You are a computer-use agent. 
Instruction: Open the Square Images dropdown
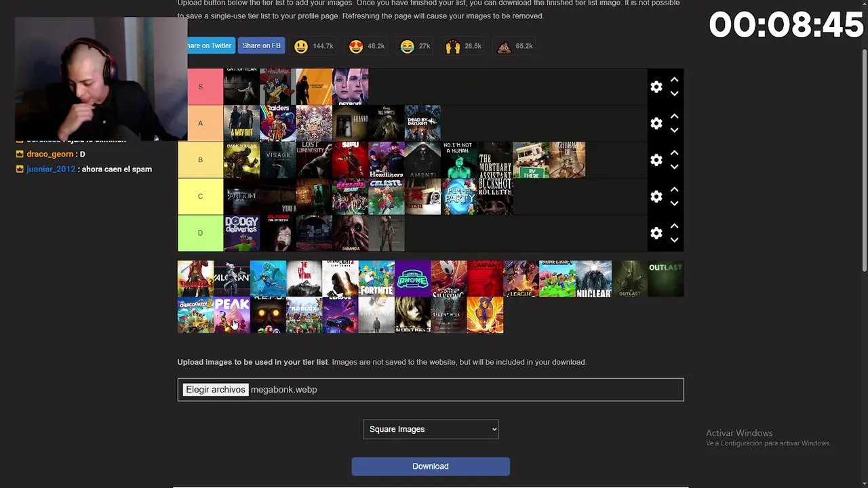(431, 429)
